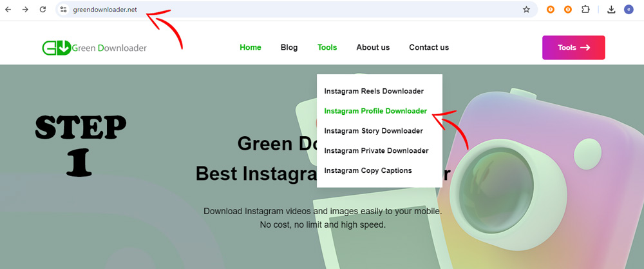Go back with the browser back arrow

click(x=8, y=10)
